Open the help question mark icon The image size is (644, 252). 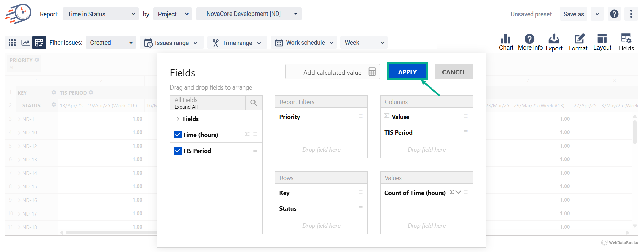tap(614, 14)
